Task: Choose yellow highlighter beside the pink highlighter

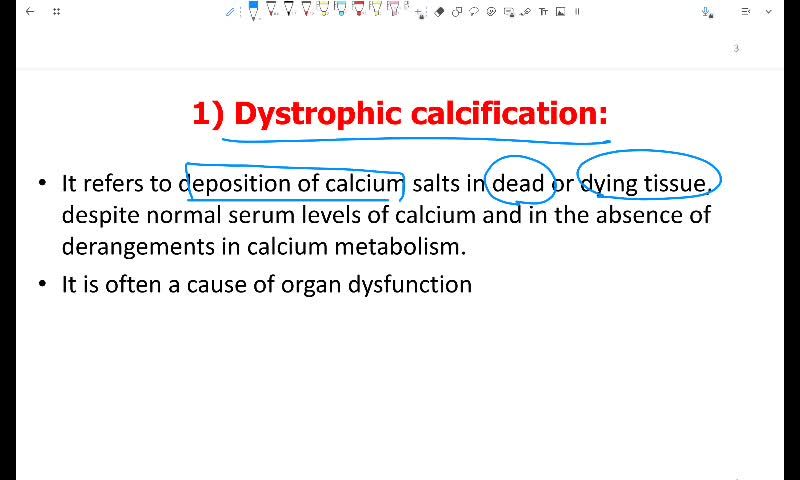Action: point(376,10)
